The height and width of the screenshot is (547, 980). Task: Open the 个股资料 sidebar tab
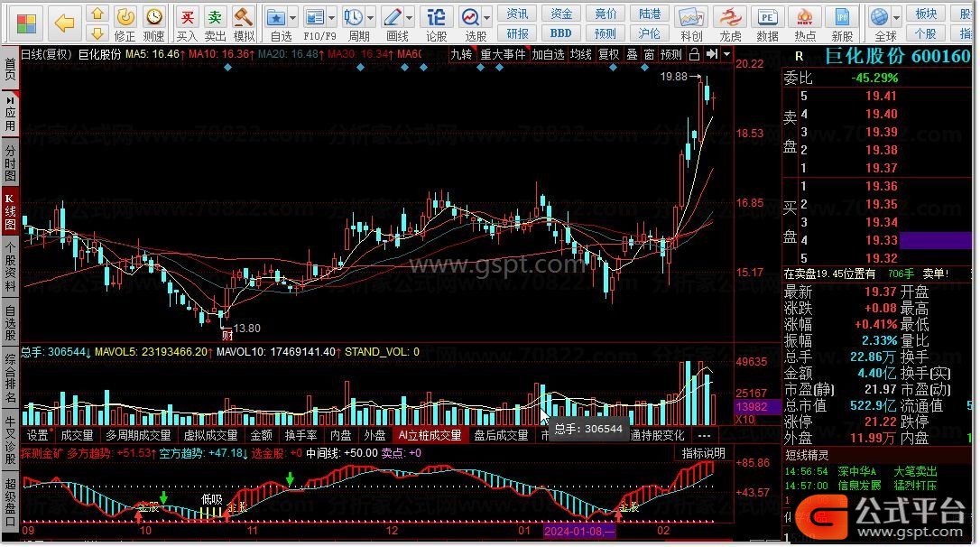[10, 267]
